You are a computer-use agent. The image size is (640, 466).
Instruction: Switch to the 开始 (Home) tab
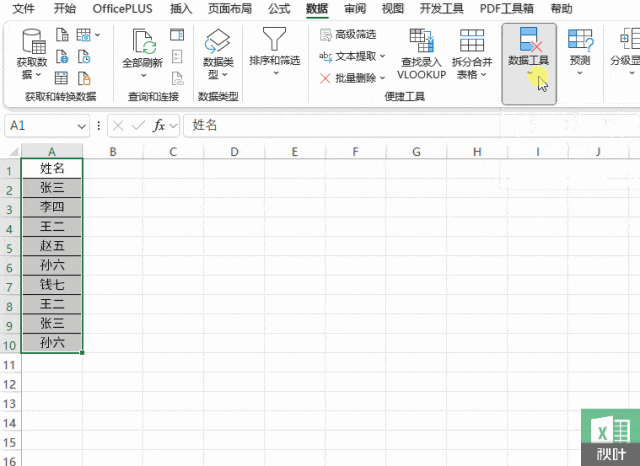click(64, 8)
